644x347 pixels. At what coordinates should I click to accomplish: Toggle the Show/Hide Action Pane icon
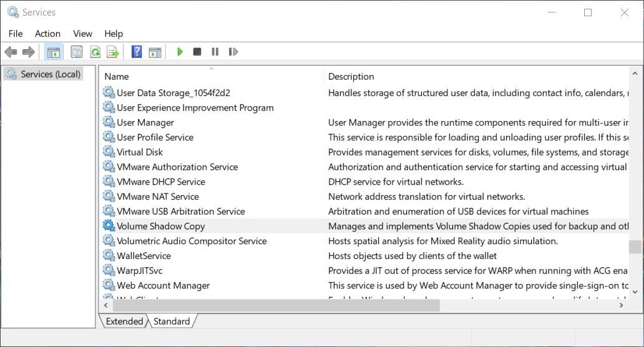[155, 52]
